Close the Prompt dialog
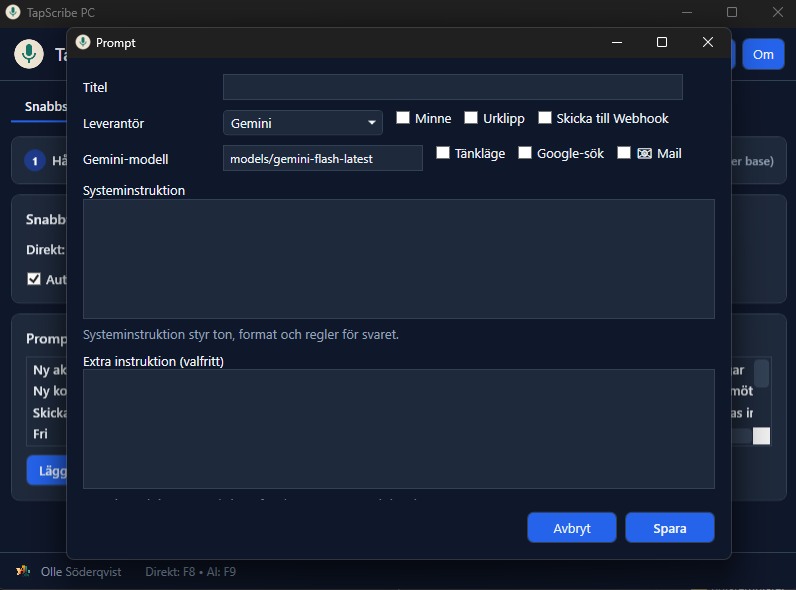Viewport: 796px width, 590px height. [x=708, y=42]
